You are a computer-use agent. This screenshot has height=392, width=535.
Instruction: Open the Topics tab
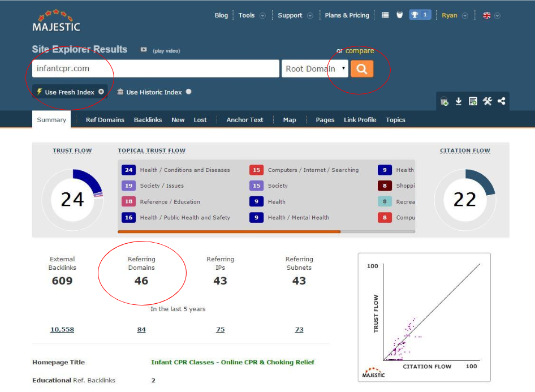(395, 120)
